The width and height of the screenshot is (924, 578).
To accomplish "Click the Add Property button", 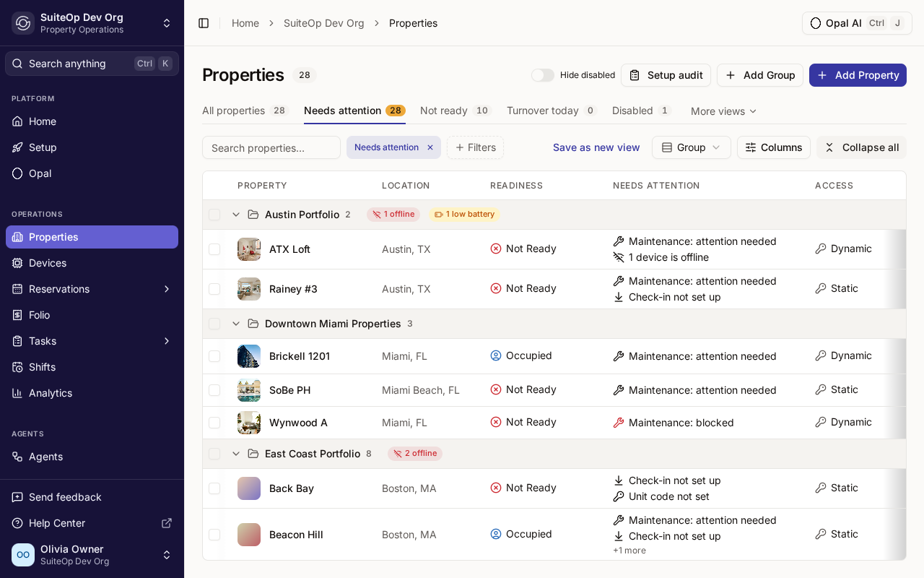I will [x=858, y=75].
